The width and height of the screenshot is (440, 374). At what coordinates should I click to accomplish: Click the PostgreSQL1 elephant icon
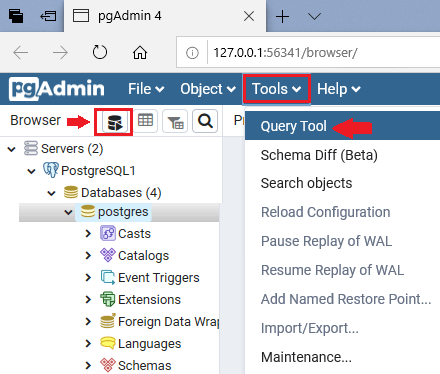51,170
